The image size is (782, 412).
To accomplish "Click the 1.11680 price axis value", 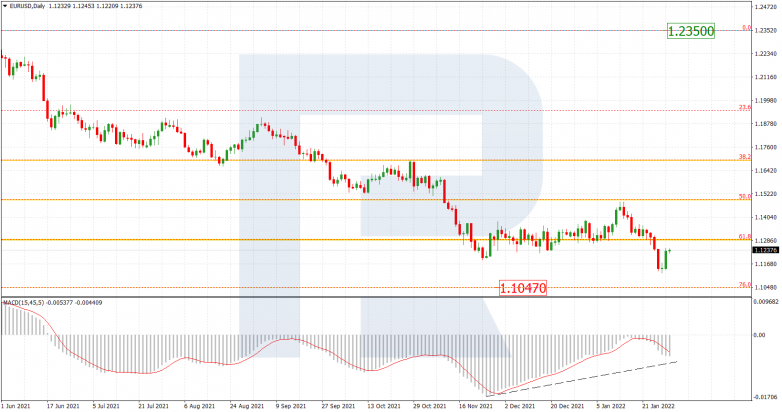I will [x=765, y=264].
